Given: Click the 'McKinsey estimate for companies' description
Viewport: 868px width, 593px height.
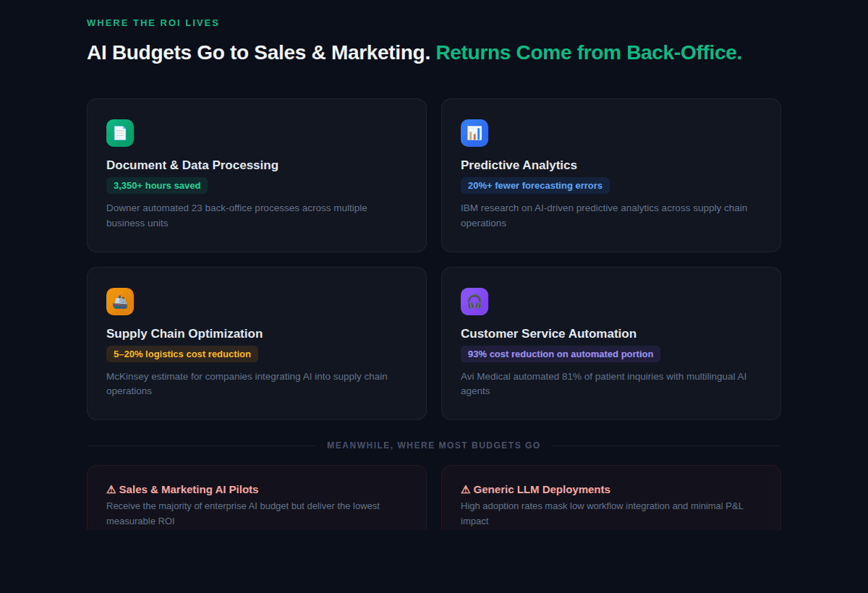Looking at the screenshot, I should [247, 383].
